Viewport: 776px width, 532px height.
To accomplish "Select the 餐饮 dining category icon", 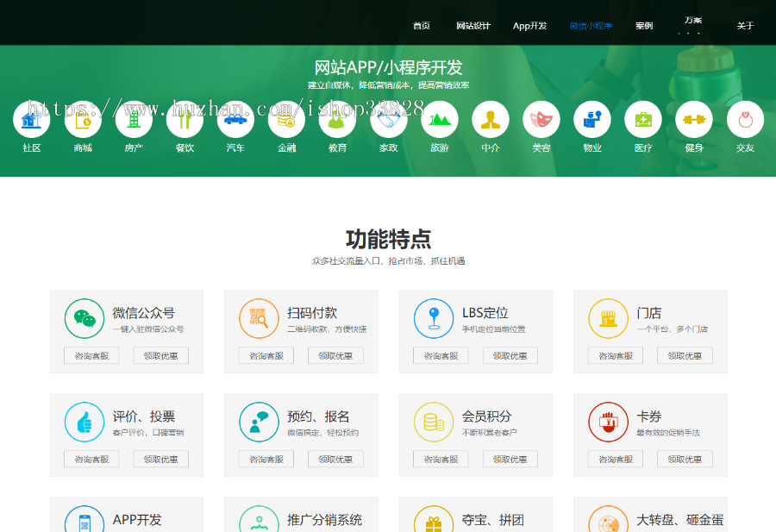I will [x=185, y=120].
